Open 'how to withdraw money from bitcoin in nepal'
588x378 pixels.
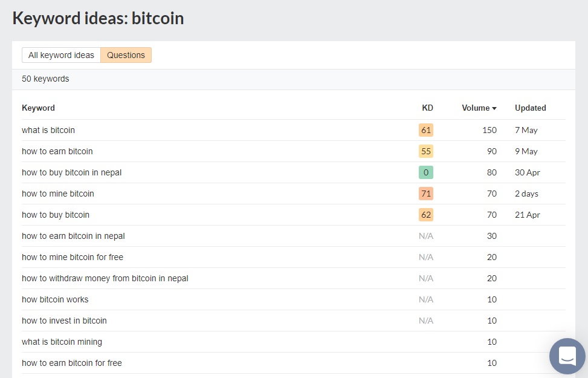point(105,278)
